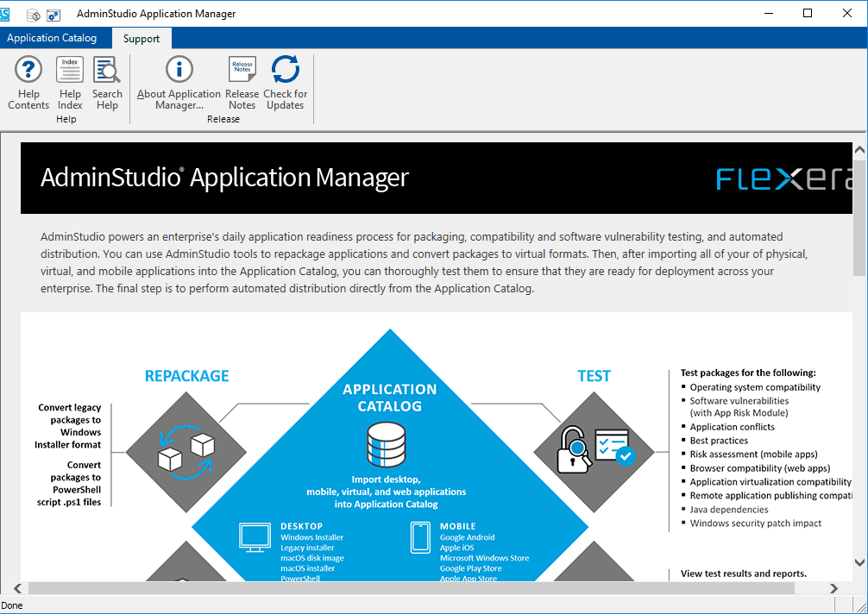Click 'Operating system compatibility' text

pos(755,387)
